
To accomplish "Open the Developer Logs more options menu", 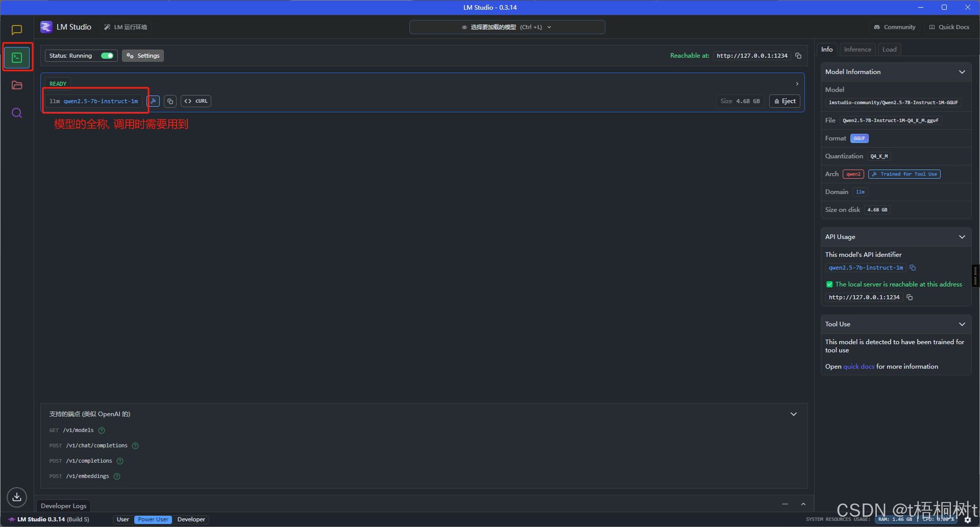I will 785,504.
